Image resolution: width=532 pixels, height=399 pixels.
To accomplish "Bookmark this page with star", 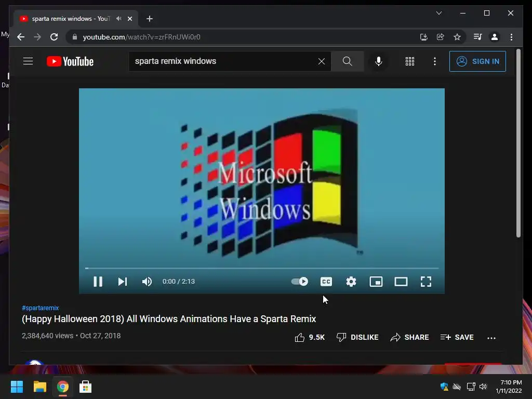I will (457, 37).
